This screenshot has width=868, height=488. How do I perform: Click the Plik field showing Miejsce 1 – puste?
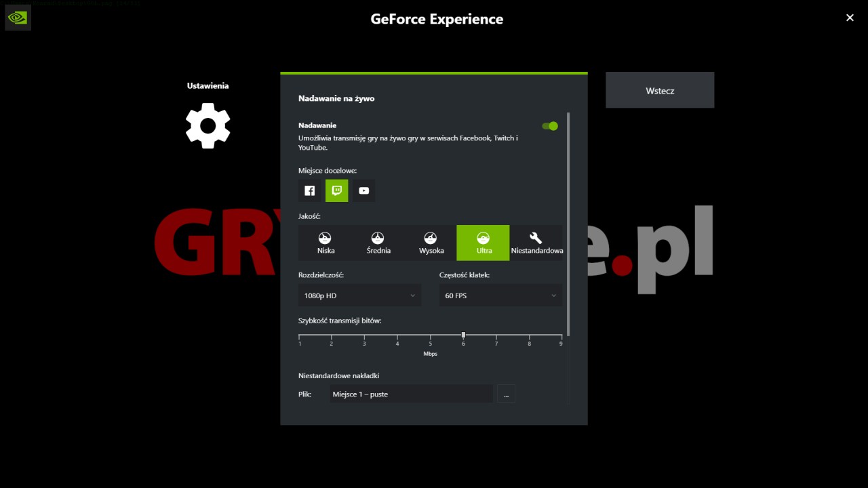pyautogui.click(x=411, y=394)
